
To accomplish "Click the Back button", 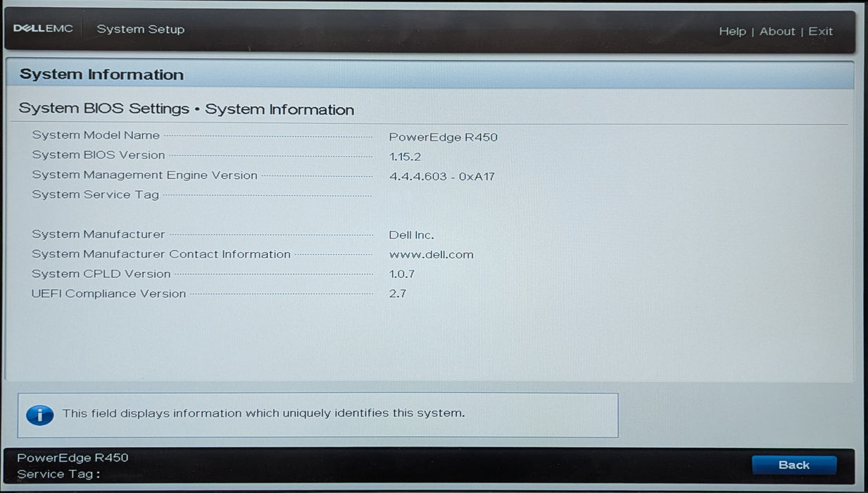I will 794,465.
